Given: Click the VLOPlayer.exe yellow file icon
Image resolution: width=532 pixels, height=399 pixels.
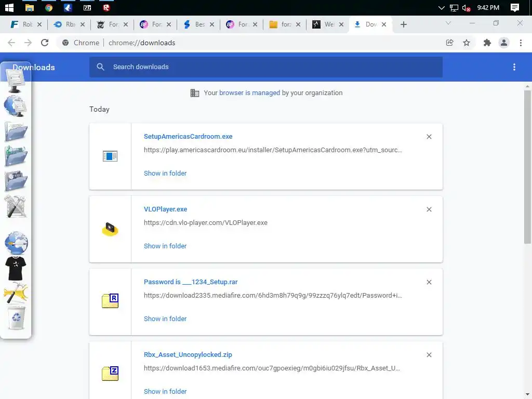Looking at the screenshot, I should click(110, 229).
